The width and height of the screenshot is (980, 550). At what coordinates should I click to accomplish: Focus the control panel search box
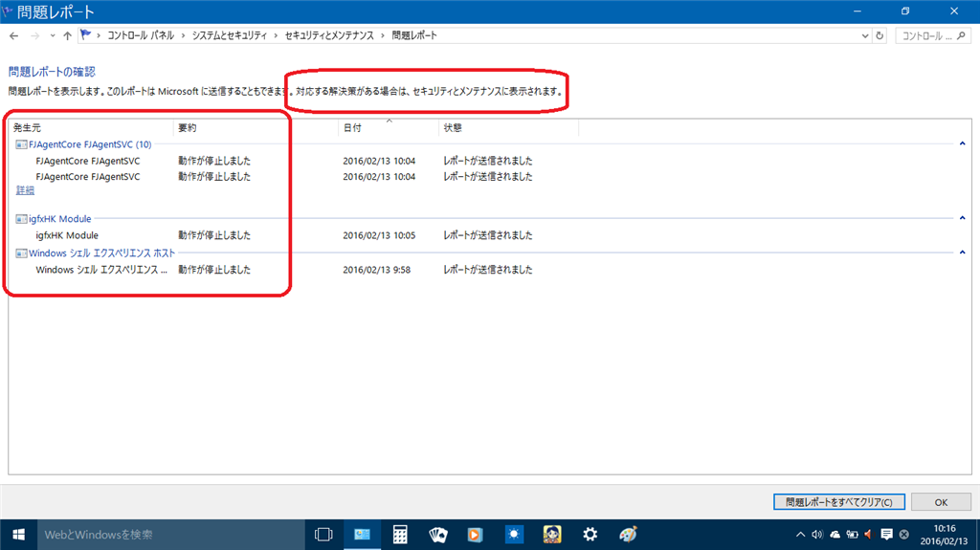[x=933, y=36]
